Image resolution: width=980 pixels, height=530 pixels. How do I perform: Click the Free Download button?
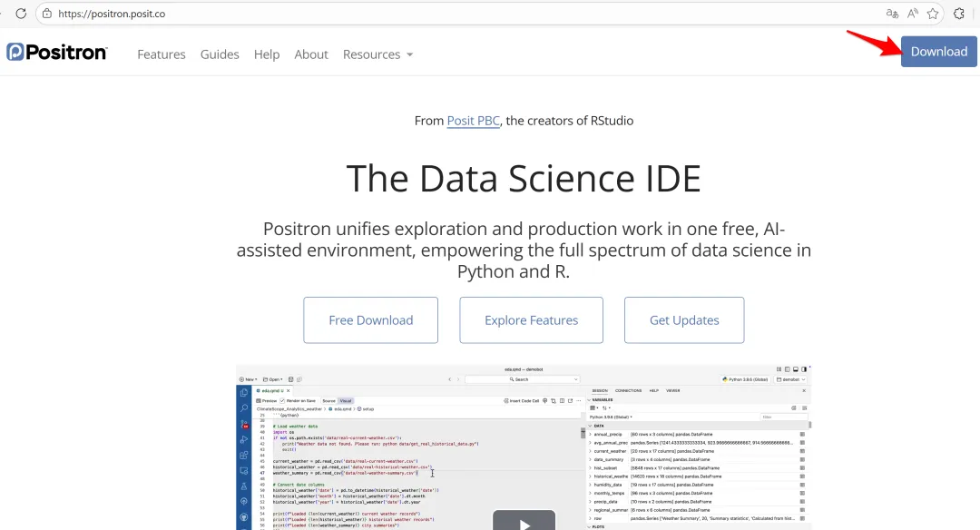coord(370,320)
